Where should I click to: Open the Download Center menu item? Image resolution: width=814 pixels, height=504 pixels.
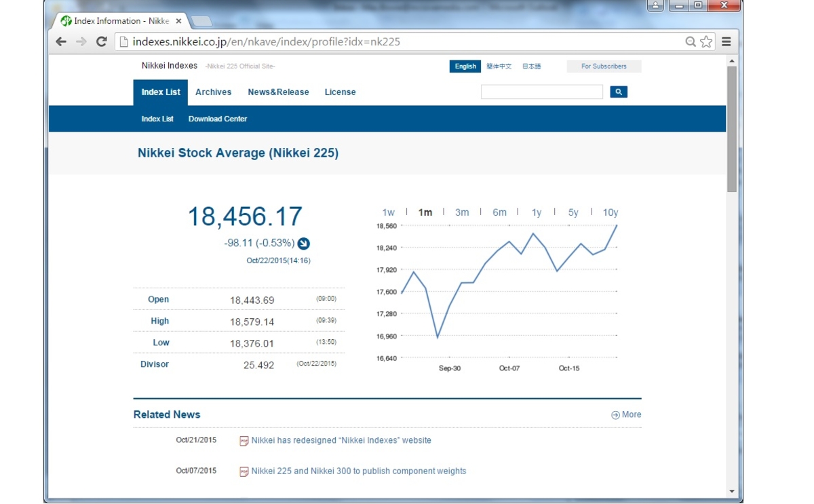pos(217,119)
